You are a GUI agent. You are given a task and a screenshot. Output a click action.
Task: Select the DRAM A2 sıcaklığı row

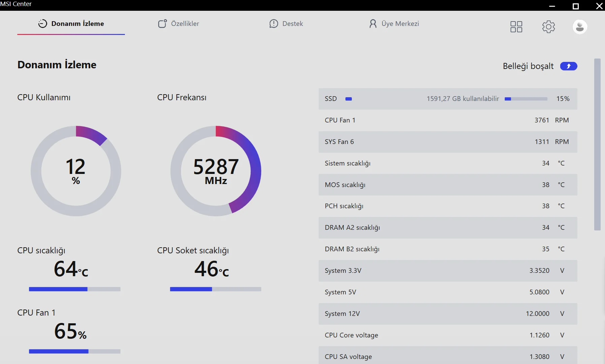pyautogui.click(x=448, y=227)
